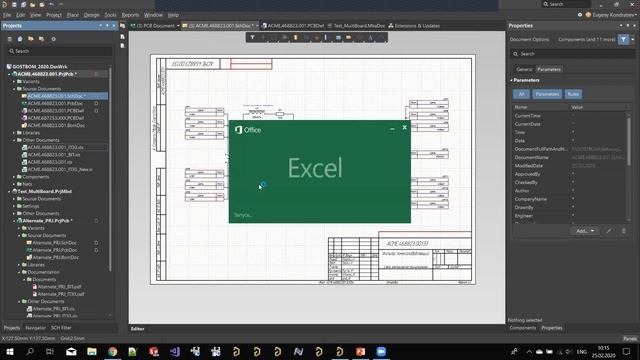
Task: Click the filter funnel in the active bar
Action: tap(253, 38)
